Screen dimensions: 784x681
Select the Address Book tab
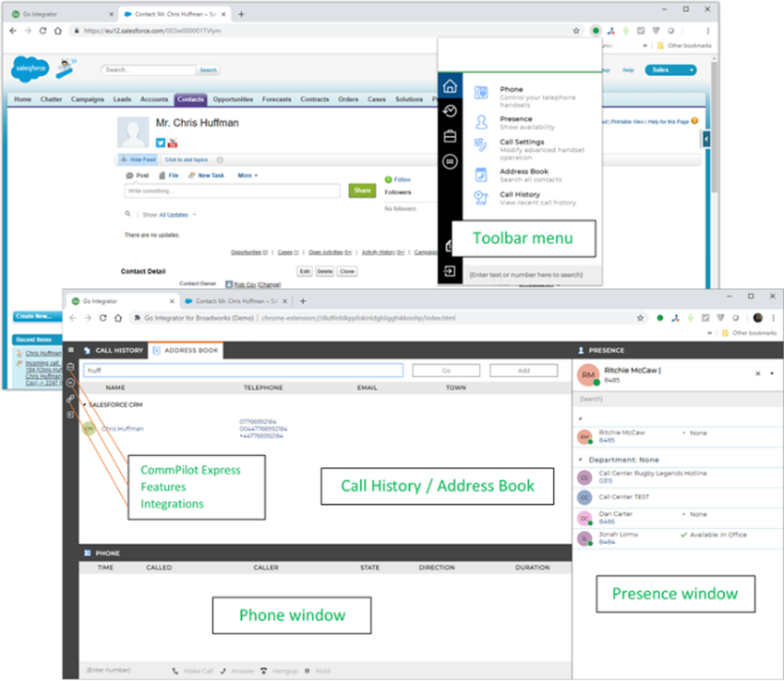coord(186,351)
